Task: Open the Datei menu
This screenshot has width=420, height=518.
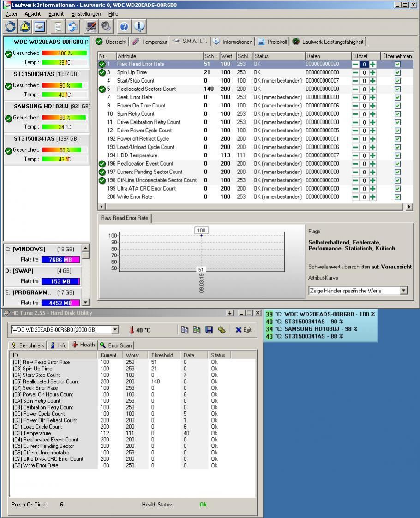Action: pos(11,14)
